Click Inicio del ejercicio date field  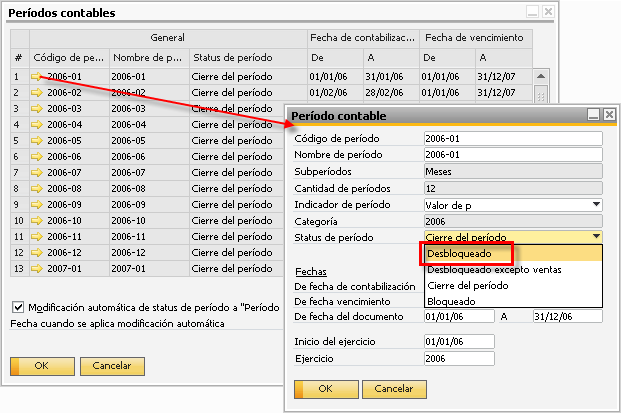[459, 341]
